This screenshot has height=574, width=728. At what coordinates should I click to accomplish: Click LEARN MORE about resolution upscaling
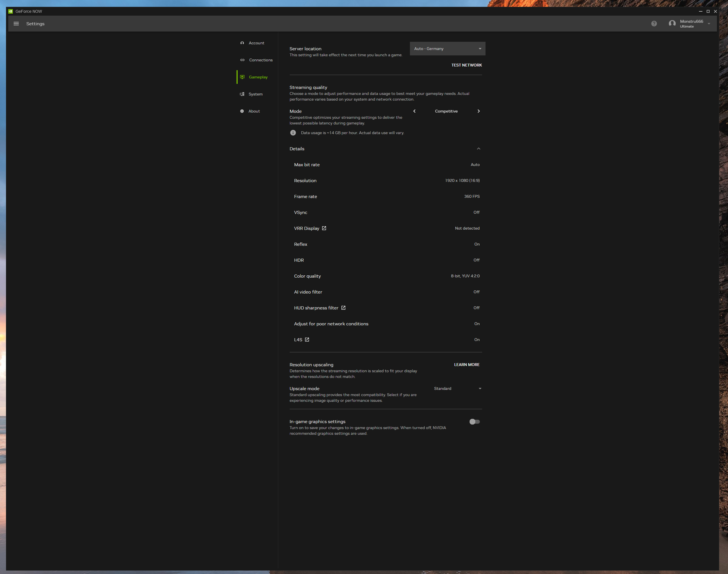coord(466,365)
